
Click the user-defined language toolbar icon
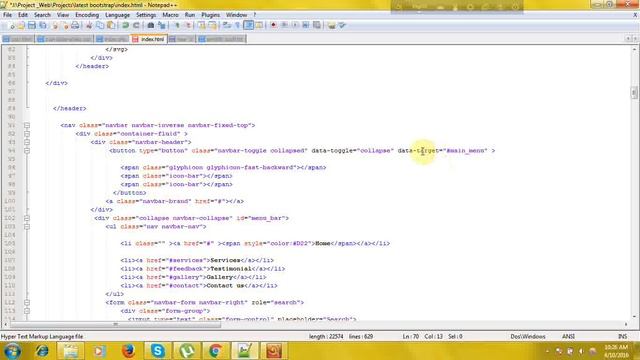(259, 25)
